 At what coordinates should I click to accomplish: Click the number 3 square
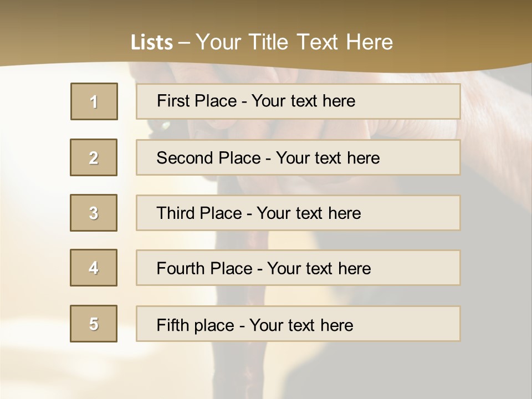click(94, 213)
